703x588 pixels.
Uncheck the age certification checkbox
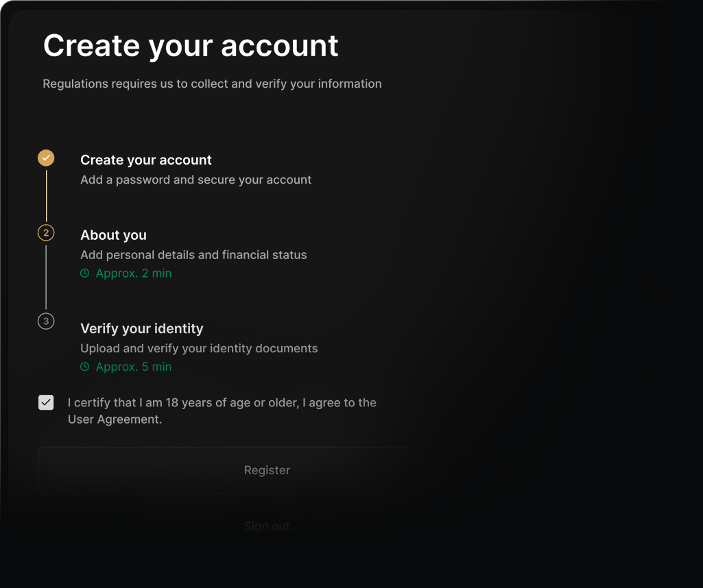click(46, 402)
